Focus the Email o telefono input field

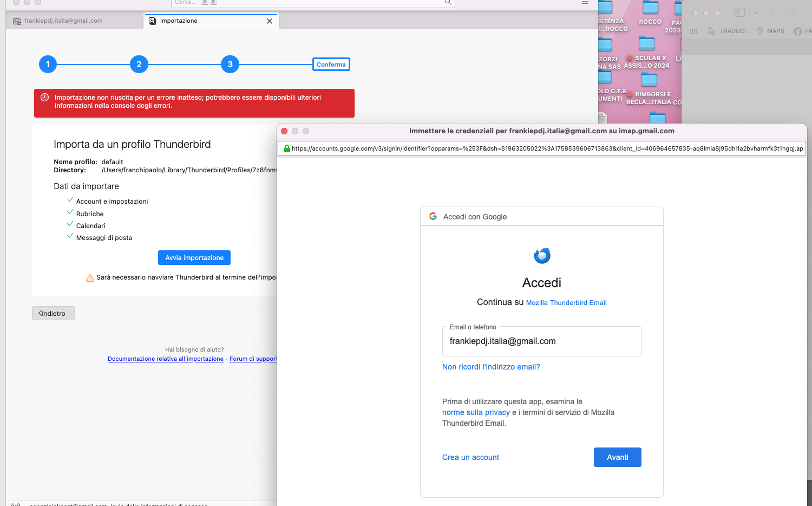coord(542,341)
